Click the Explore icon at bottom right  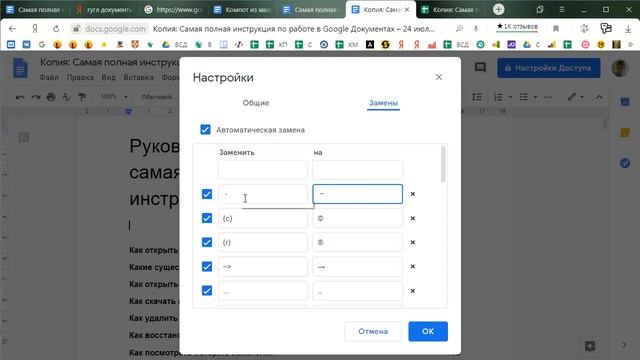click(590, 346)
